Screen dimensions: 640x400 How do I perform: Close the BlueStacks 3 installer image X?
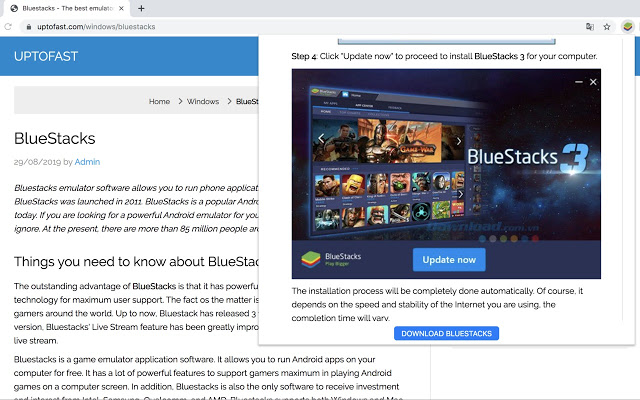(x=593, y=82)
